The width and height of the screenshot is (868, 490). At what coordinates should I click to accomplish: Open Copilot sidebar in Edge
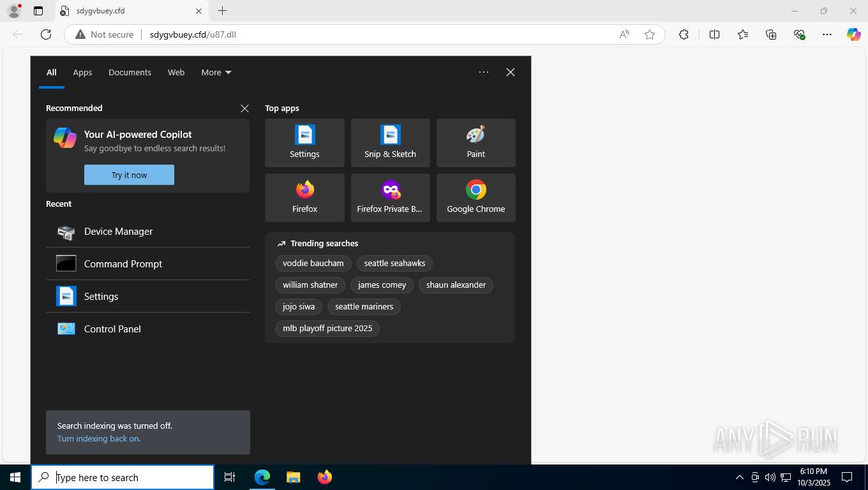click(854, 34)
